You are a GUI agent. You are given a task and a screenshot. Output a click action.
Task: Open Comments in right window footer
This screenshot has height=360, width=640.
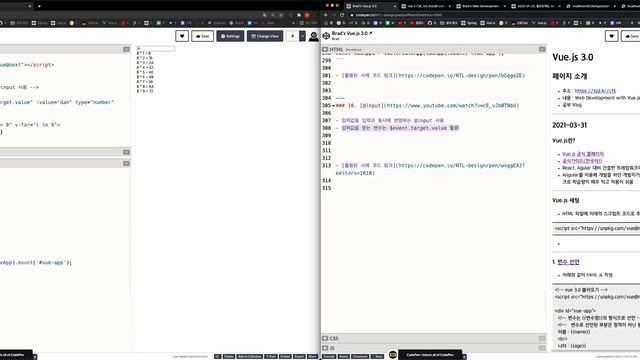point(360,356)
